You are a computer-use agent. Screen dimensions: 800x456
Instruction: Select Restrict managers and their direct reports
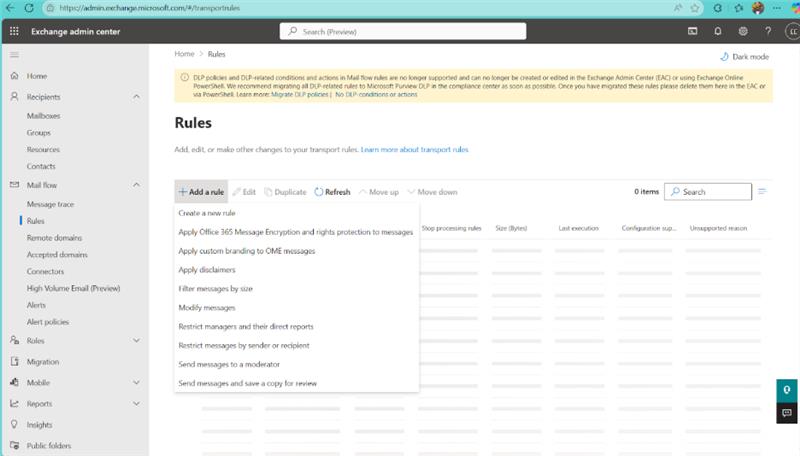click(x=246, y=326)
